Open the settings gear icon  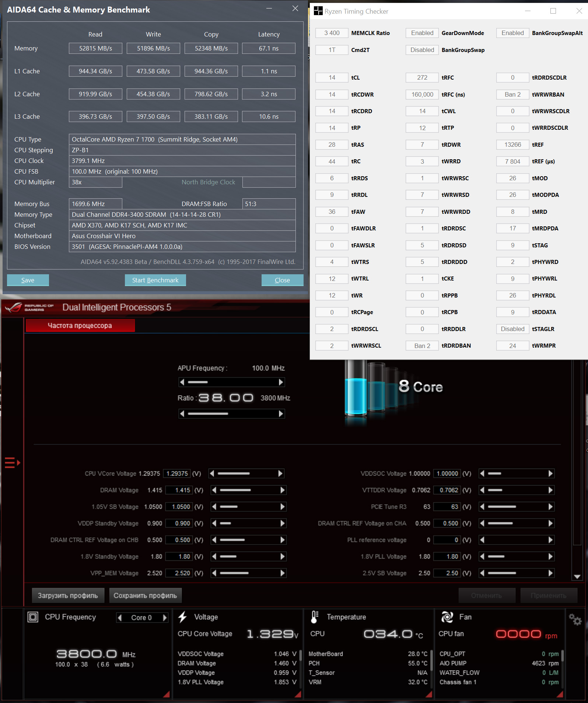tap(575, 619)
